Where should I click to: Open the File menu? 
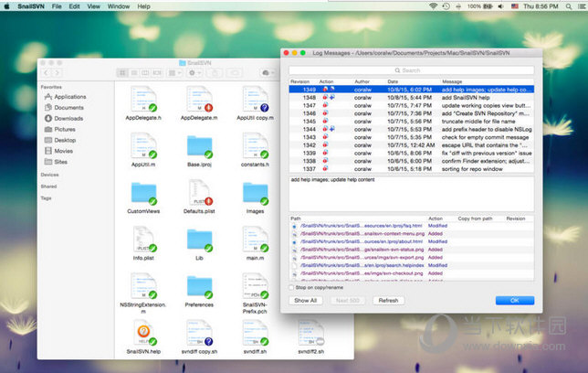click(57, 6)
